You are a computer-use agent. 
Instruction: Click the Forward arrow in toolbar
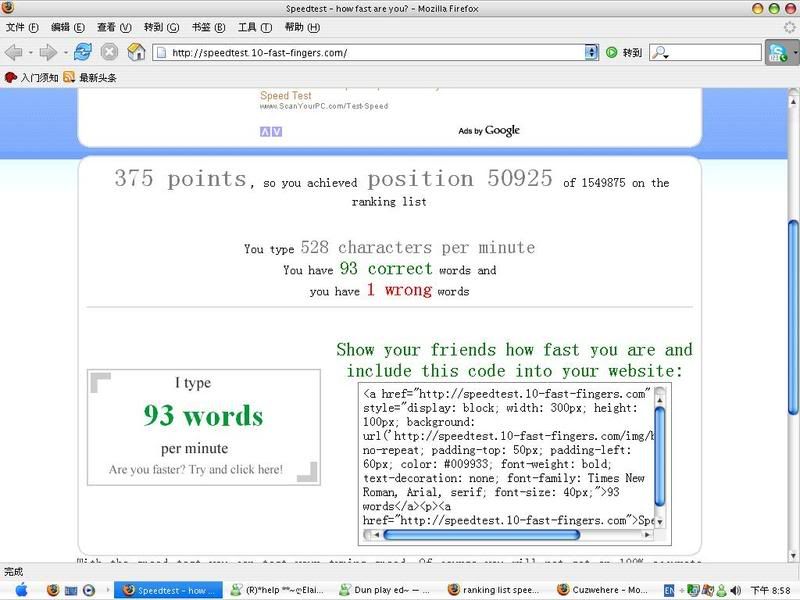[47, 52]
